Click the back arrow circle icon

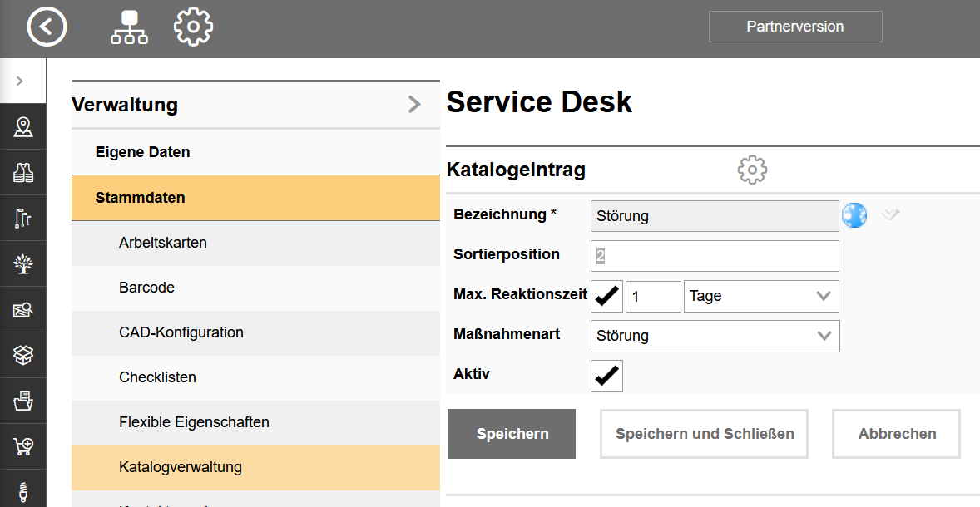[47, 27]
